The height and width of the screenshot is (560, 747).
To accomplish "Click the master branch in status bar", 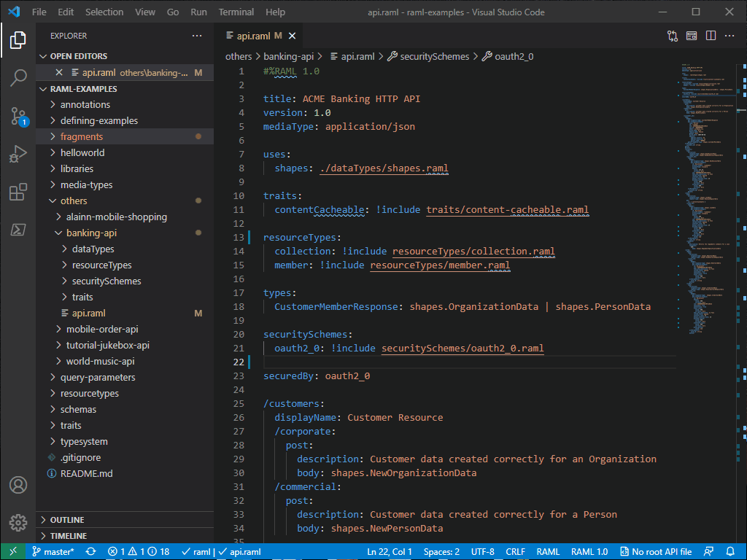I will click(x=53, y=552).
